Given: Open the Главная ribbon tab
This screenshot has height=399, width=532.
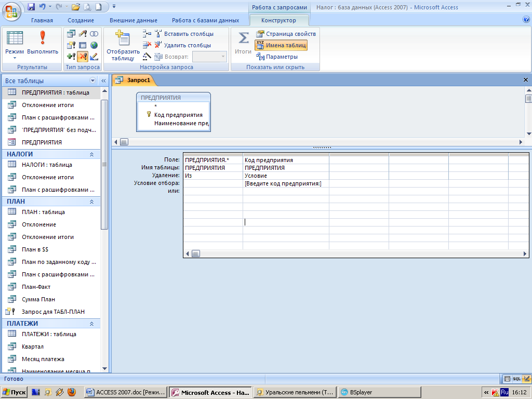Looking at the screenshot, I should (x=42, y=20).
